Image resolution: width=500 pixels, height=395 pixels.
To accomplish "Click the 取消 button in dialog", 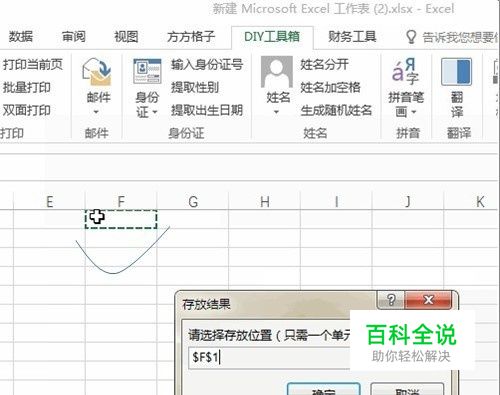I will click(x=407, y=389).
